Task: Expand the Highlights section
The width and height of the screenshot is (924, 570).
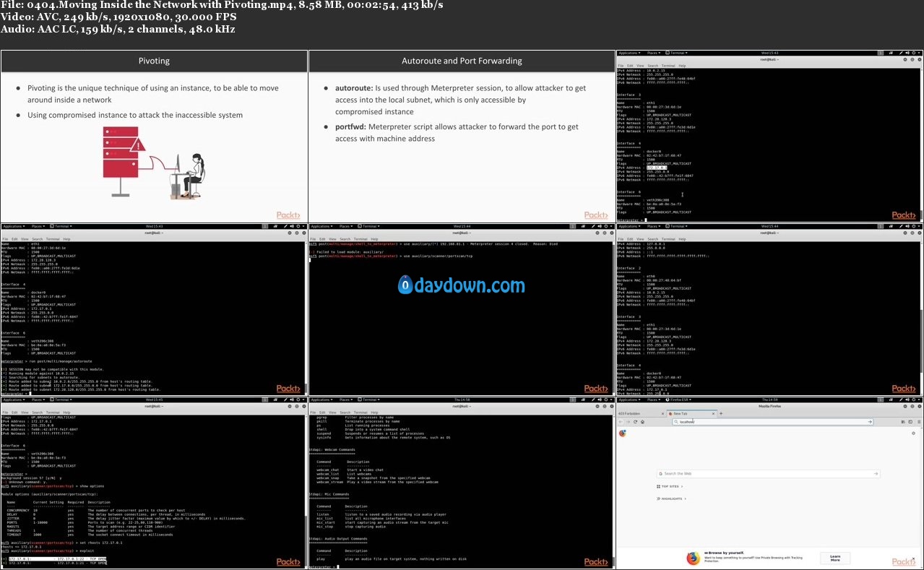Action: pos(671,498)
